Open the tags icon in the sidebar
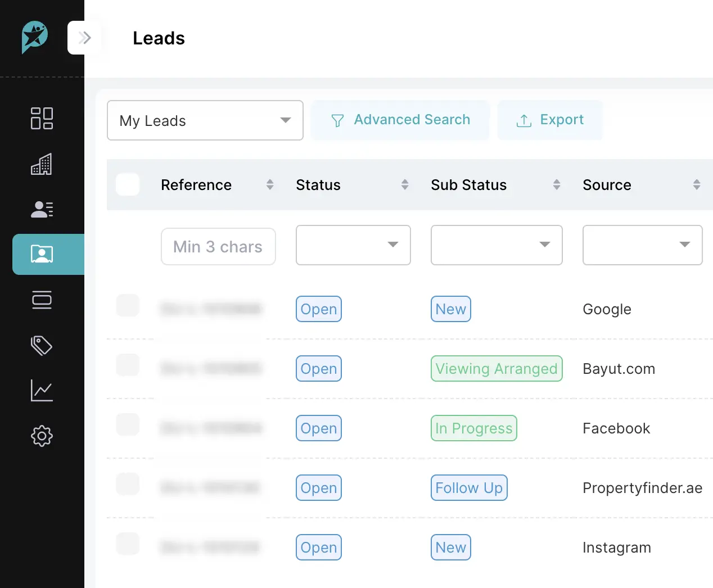This screenshot has width=713, height=588. tap(42, 345)
